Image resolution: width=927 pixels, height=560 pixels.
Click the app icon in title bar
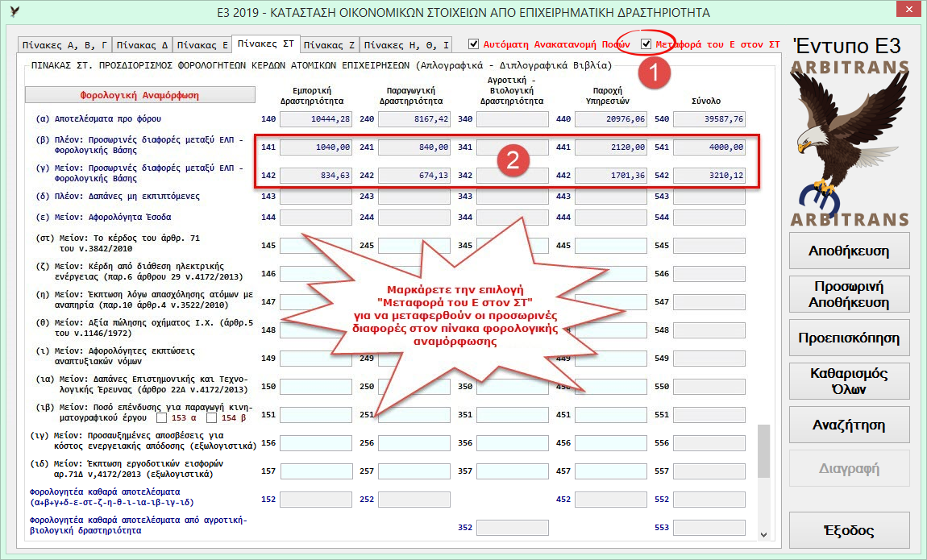click(x=15, y=11)
